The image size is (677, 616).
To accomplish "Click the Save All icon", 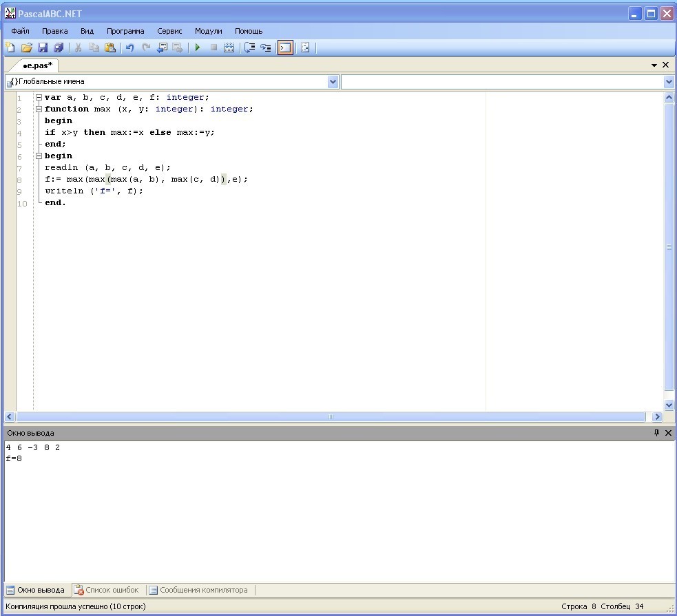I will click(x=59, y=47).
